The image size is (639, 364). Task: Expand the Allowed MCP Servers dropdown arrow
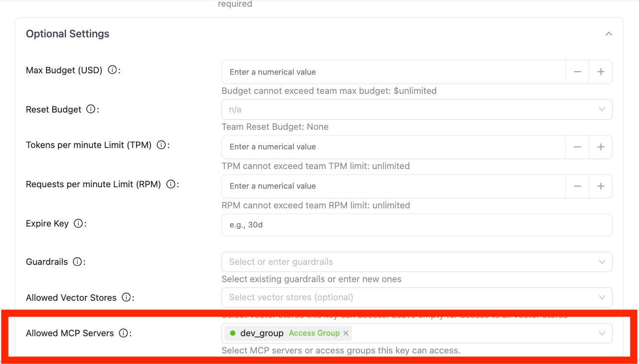click(x=602, y=333)
